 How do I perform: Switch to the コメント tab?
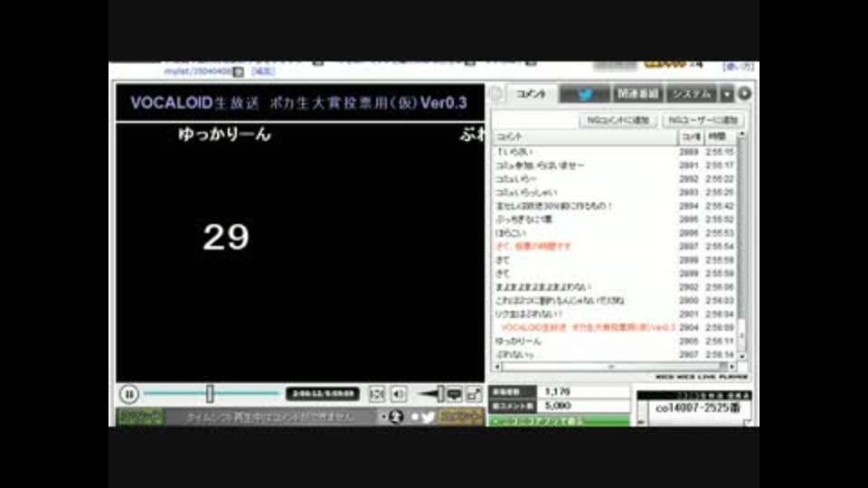pos(531,94)
